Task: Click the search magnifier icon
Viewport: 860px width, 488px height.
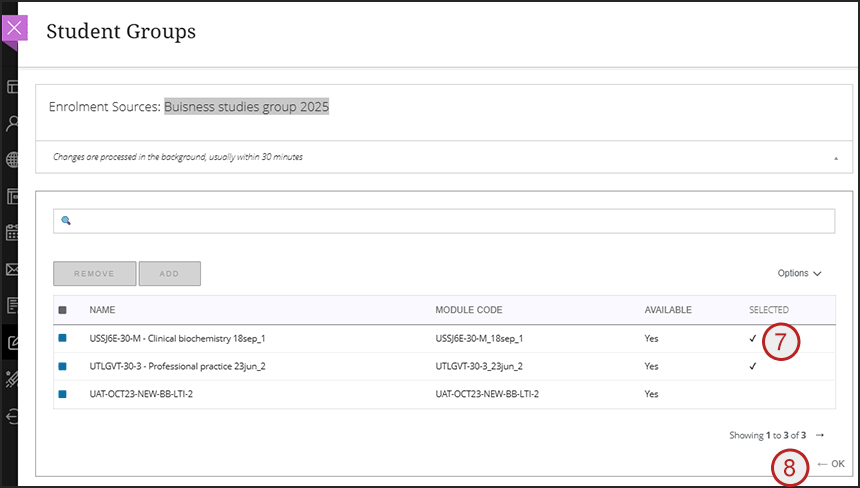Action: [66, 221]
